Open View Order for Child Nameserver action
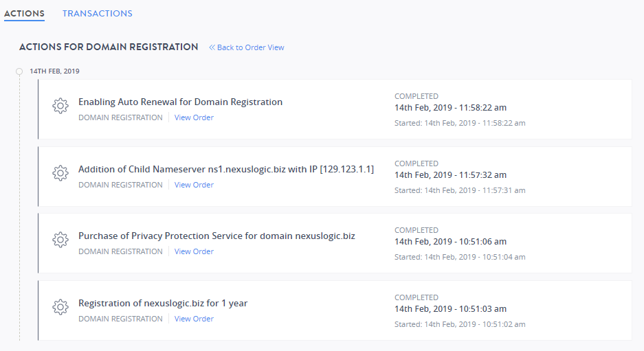Image resolution: width=644 pixels, height=351 pixels. click(x=194, y=185)
